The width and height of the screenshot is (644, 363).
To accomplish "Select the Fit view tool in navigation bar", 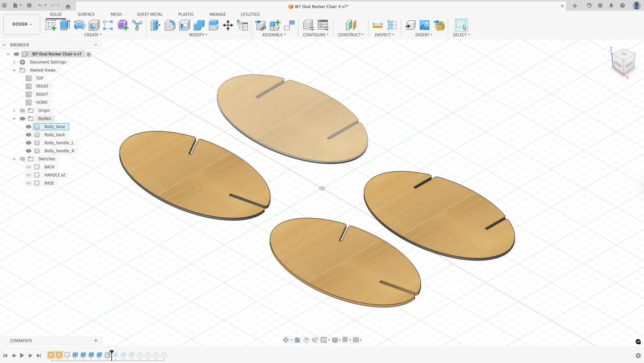I will (x=323, y=340).
